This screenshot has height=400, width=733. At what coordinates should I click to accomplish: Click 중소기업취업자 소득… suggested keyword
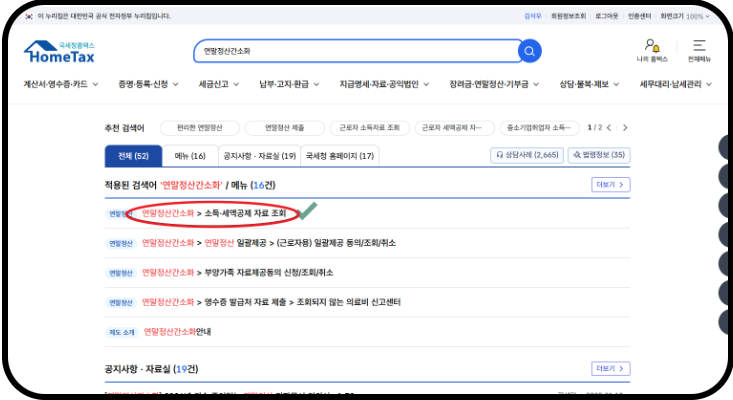pos(539,128)
